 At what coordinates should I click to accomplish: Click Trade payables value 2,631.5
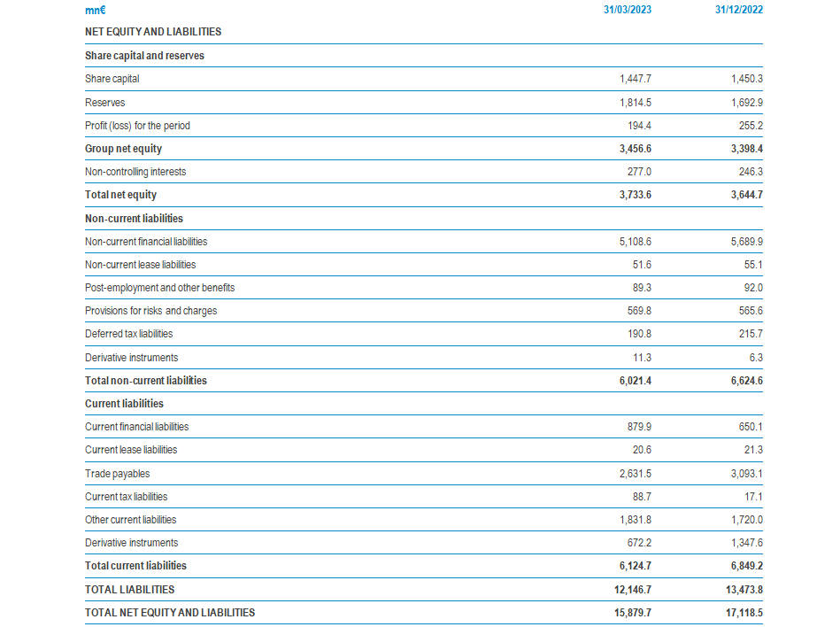[636, 474]
